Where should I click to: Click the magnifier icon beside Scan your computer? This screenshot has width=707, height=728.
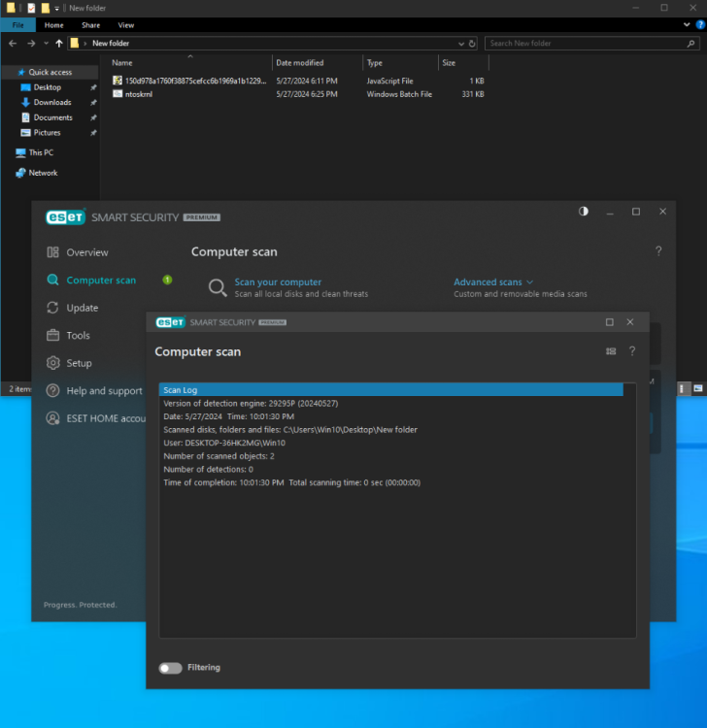pos(218,288)
